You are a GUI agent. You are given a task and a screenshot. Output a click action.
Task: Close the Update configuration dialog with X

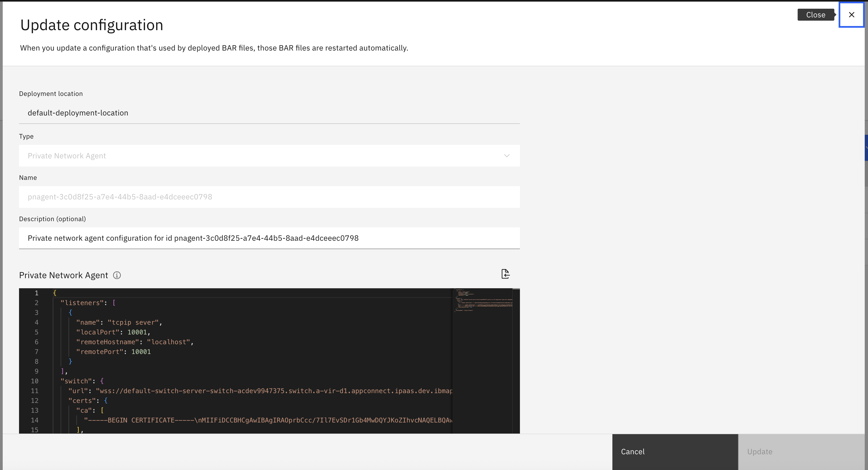(851, 15)
